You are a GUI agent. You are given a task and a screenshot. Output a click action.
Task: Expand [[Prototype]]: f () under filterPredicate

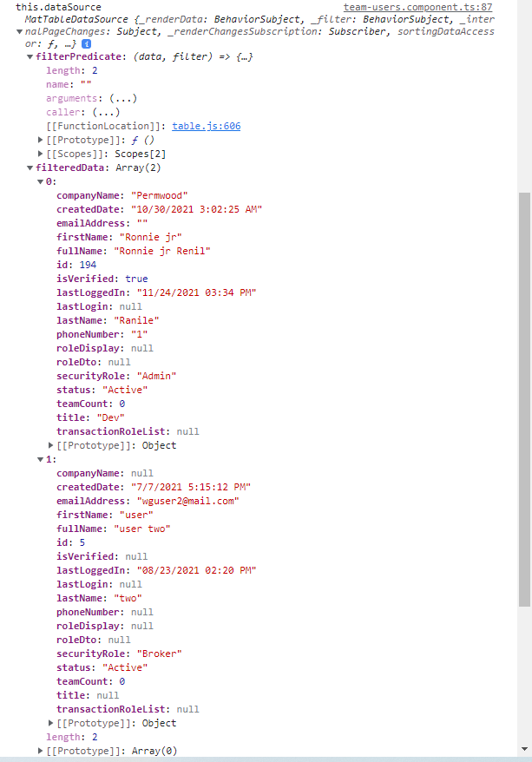click(41, 140)
